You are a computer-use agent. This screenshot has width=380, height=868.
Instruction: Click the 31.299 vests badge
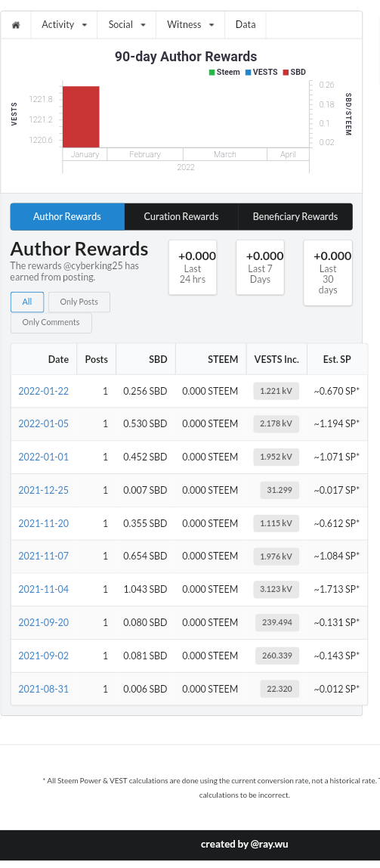(x=280, y=490)
